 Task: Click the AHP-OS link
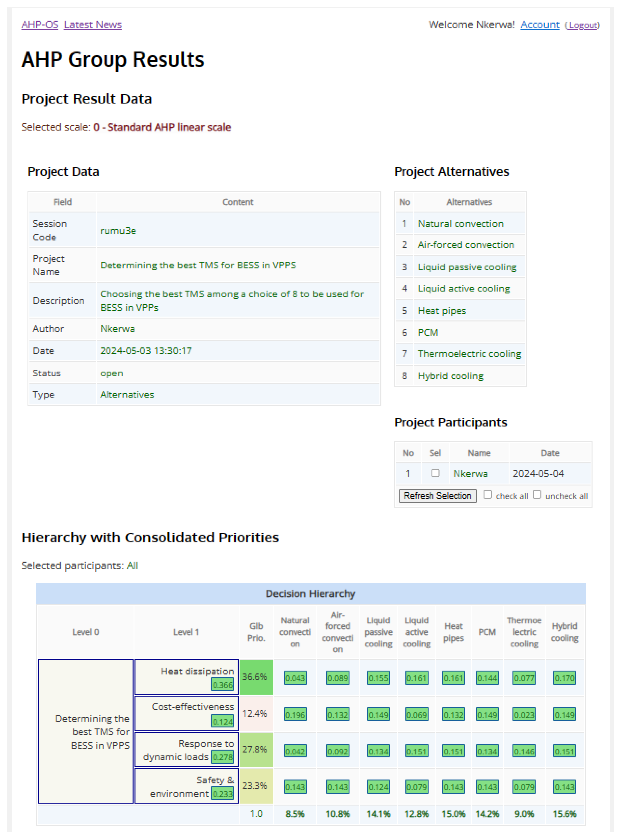coord(40,25)
